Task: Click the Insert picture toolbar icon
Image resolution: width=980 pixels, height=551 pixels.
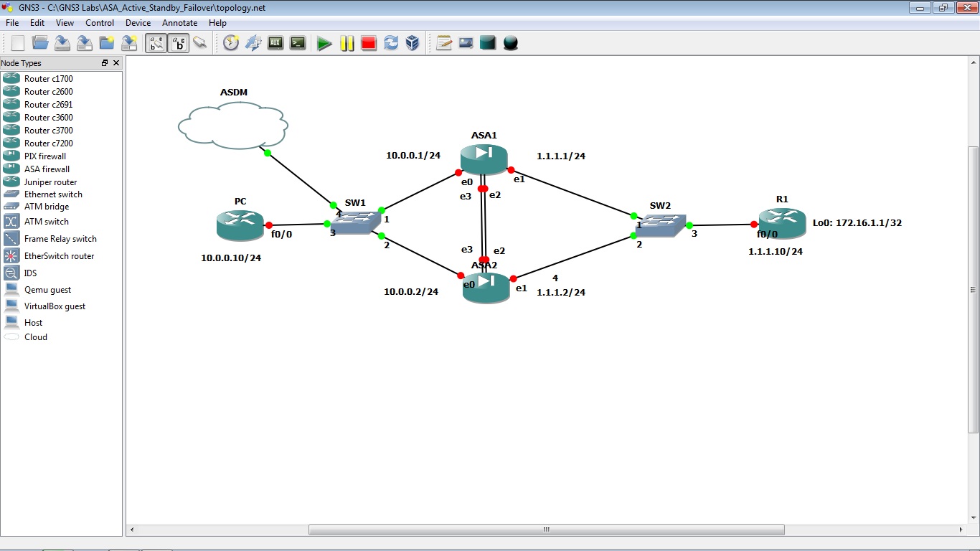Action: 466,42
